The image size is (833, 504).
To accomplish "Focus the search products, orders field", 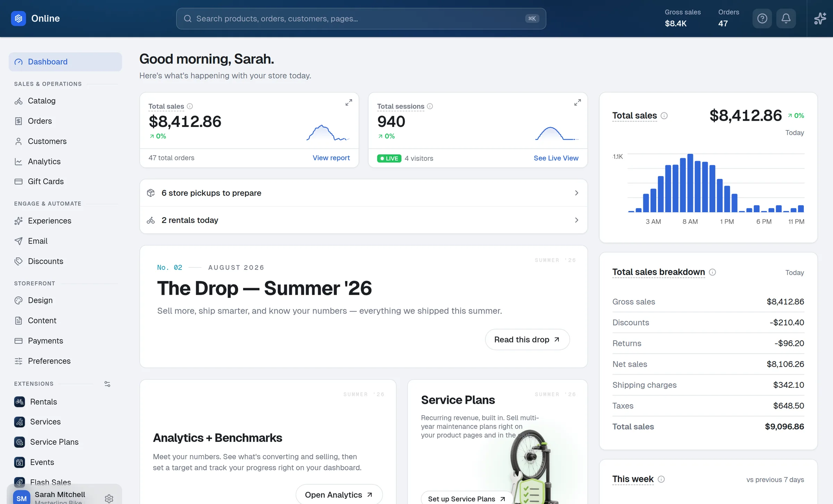I will coord(361,18).
